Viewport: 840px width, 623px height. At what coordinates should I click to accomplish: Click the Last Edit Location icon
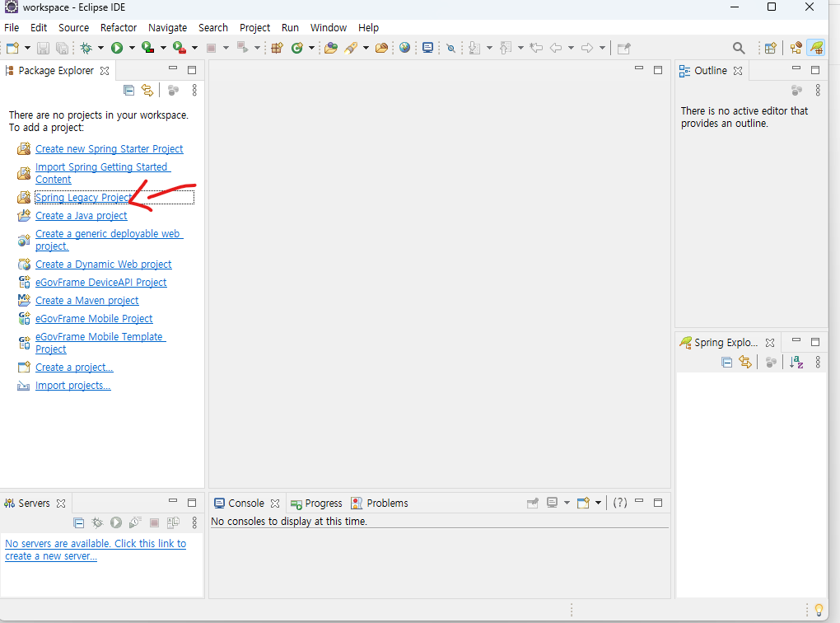(536, 49)
